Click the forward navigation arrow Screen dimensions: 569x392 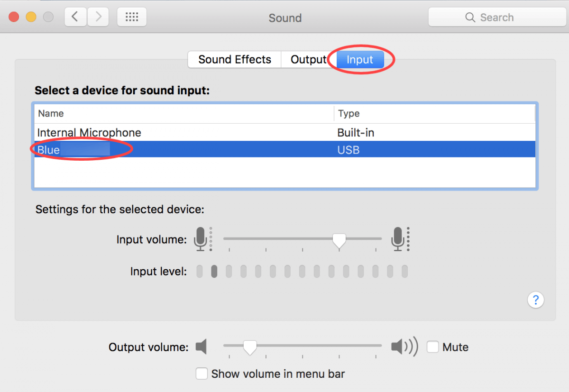click(98, 18)
